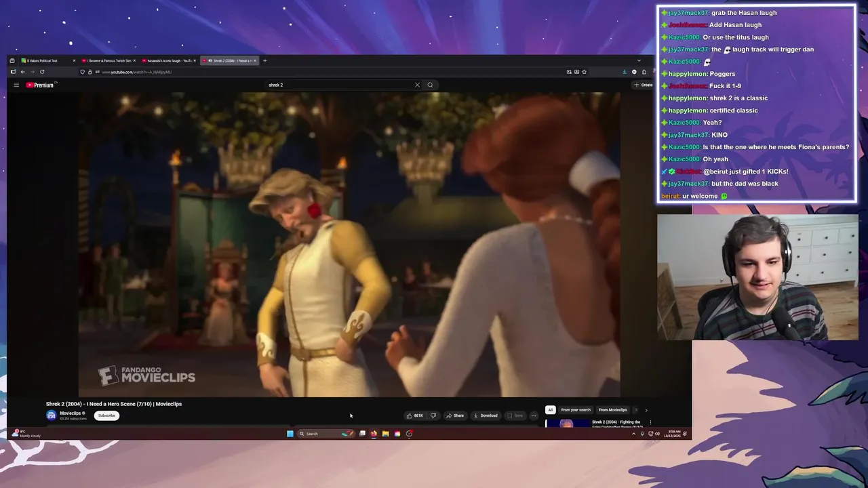Open the Movieclips channel avatar

51,415
